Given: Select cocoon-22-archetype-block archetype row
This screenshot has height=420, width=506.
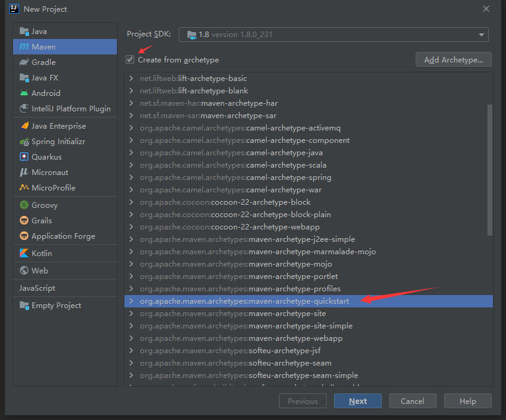Looking at the screenshot, I should [309, 202].
